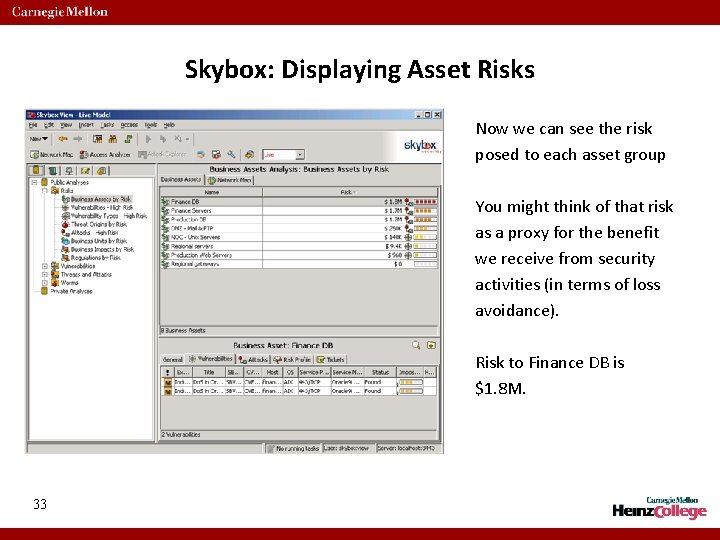Screen dimensions: 720x540
Task: Open the Network Map toolbar button
Action: coord(51,155)
